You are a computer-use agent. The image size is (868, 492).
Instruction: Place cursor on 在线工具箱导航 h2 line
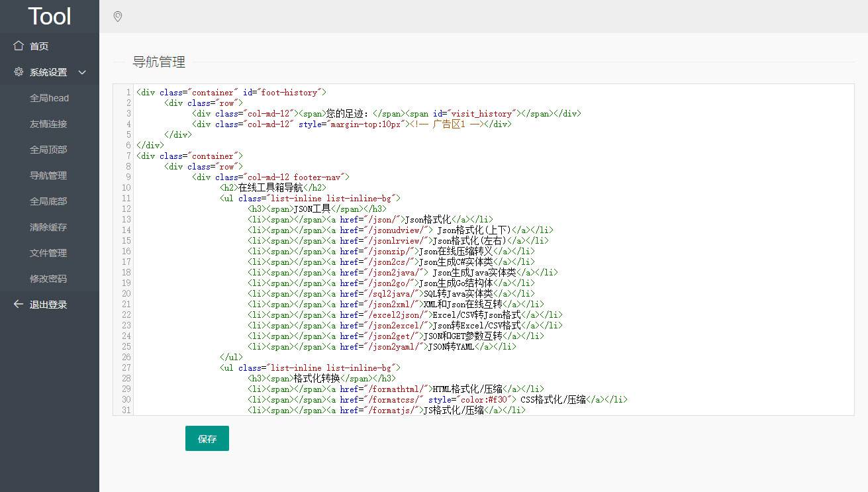point(273,188)
